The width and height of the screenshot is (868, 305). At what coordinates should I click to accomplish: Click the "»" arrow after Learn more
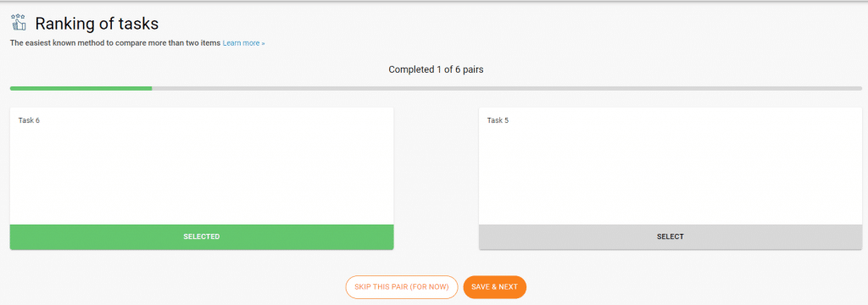(263, 43)
